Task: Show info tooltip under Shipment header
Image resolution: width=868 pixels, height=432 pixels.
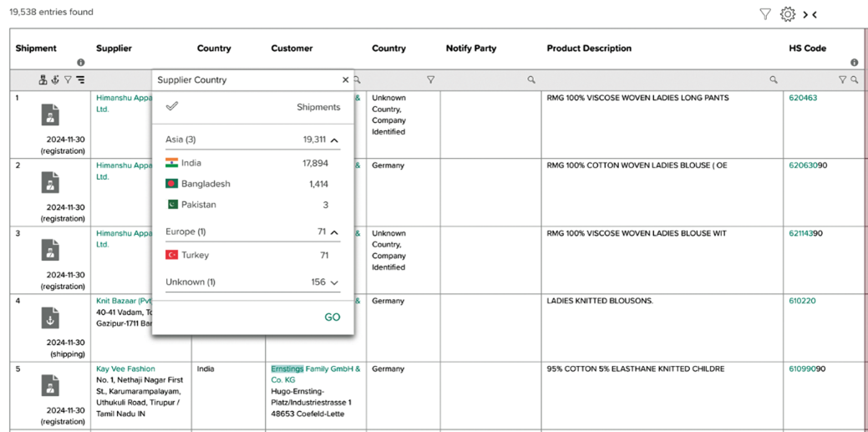Action: [81, 63]
